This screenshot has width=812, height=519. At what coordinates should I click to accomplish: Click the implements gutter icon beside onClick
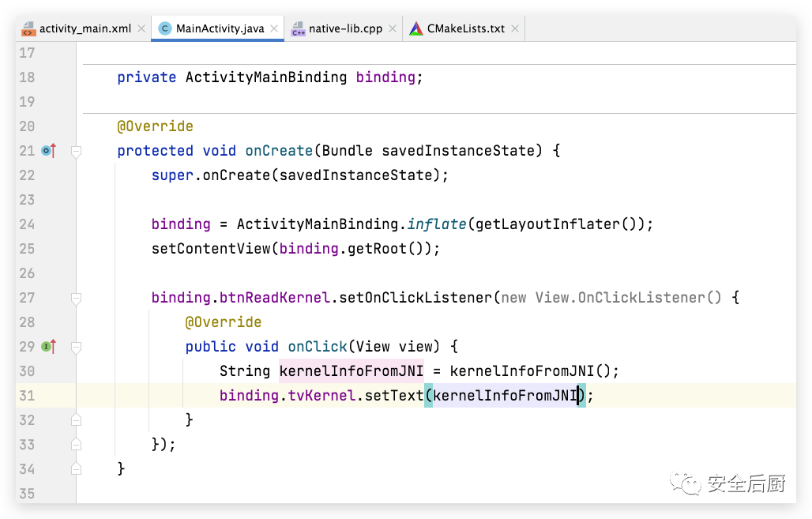(48, 347)
